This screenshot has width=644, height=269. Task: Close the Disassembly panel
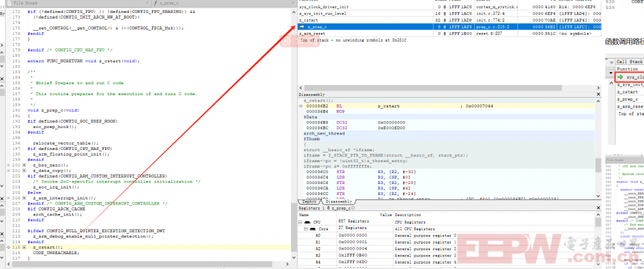598,95
